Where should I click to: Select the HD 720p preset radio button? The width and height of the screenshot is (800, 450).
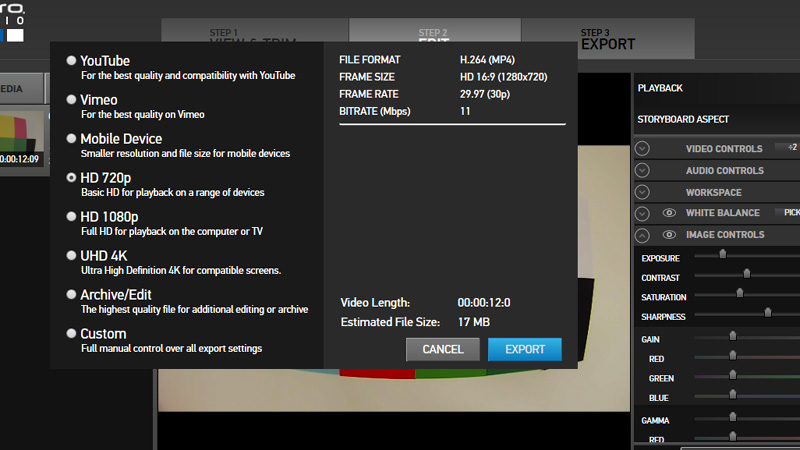71,178
